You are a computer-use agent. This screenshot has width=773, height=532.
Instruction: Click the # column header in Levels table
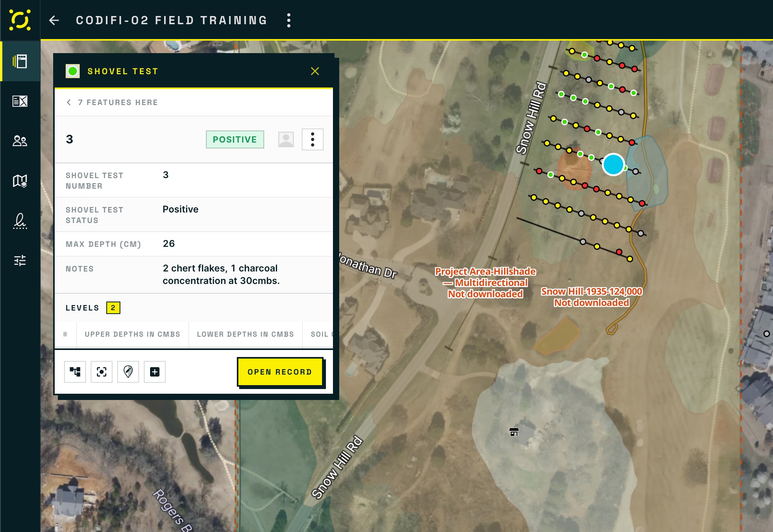[65, 334]
